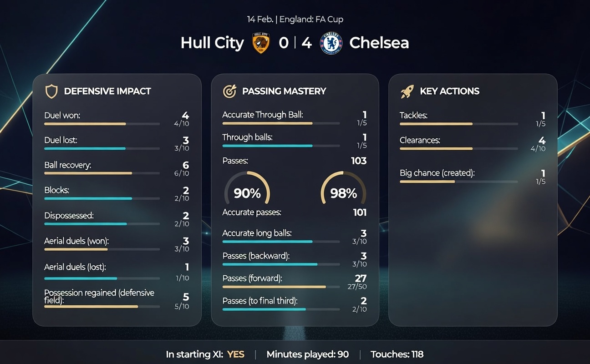Click the Defensive Impact shield icon
This screenshot has width=590, height=364.
tap(51, 91)
